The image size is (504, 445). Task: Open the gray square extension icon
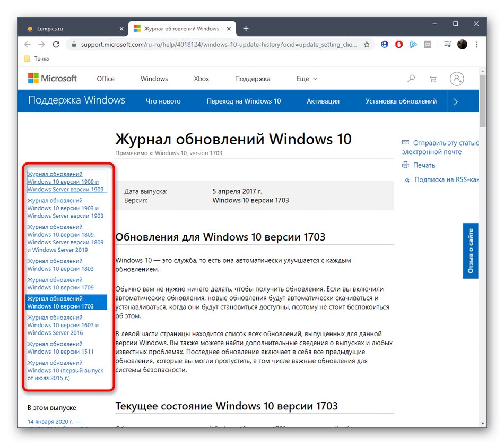tap(428, 45)
